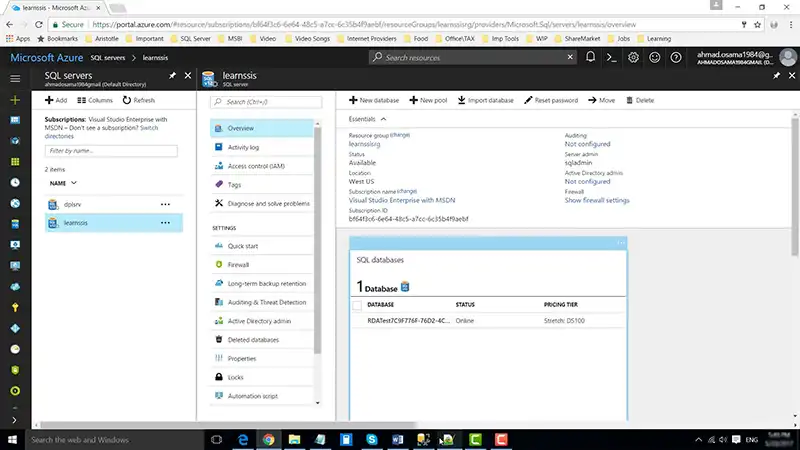The height and width of the screenshot is (450, 800).
Task: Add a new SQL server
Action: pos(56,101)
